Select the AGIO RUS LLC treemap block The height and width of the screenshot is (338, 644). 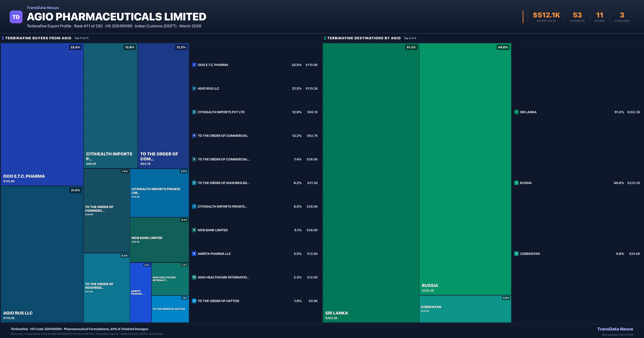(x=42, y=254)
